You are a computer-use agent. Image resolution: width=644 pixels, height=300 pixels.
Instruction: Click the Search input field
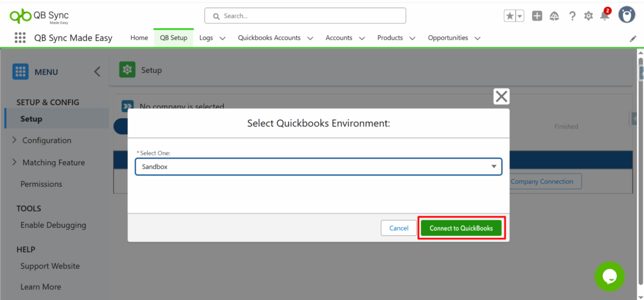point(306,16)
